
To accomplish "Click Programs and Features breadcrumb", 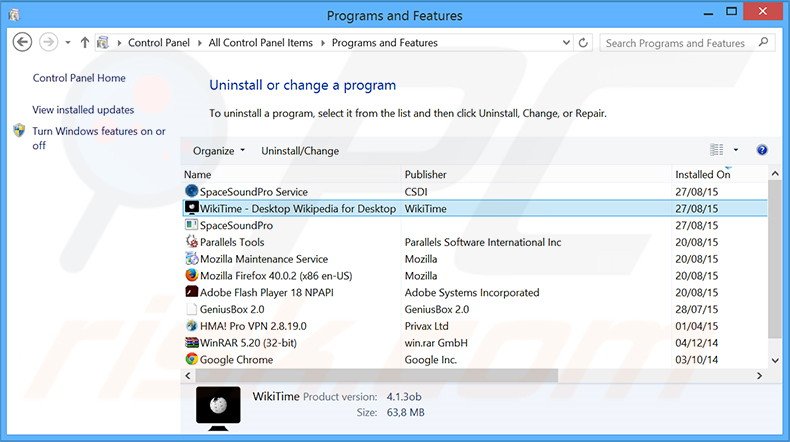I will click(x=384, y=43).
